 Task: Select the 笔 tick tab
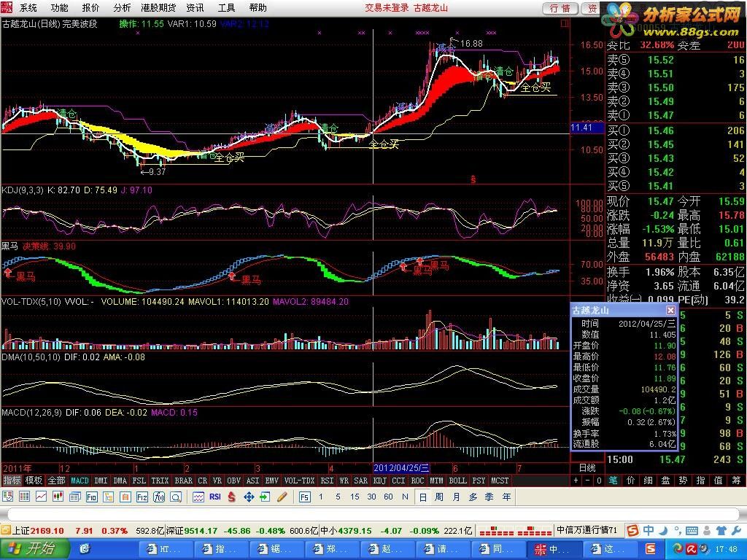[x=614, y=481]
